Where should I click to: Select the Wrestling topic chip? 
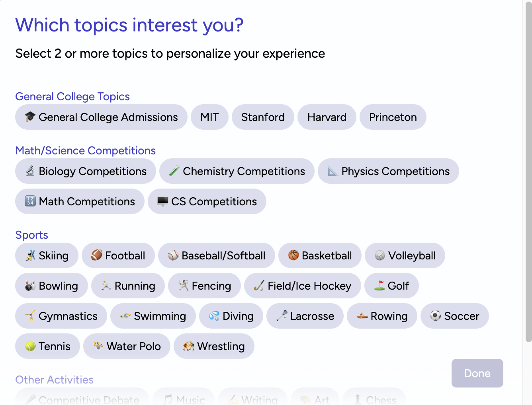coord(214,346)
